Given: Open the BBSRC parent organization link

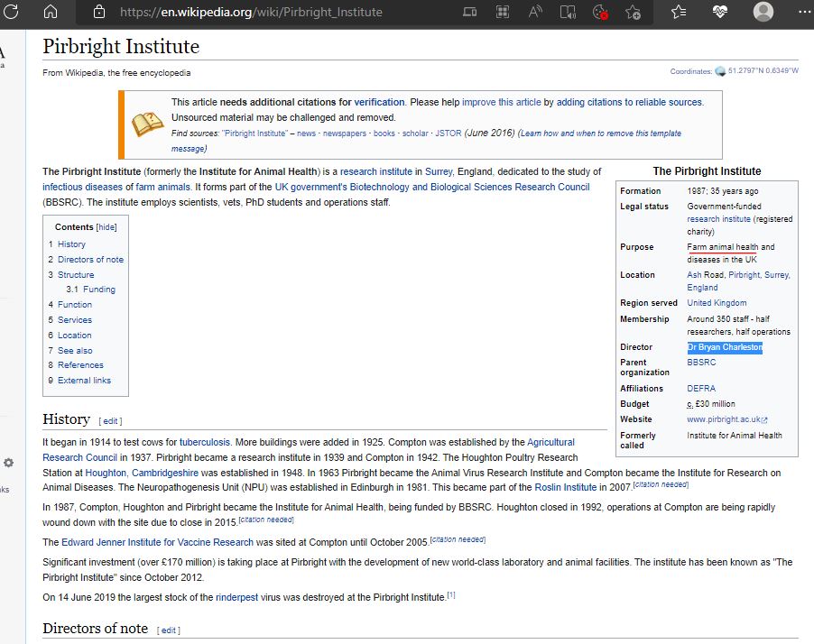Looking at the screenshot, I should point(701,363).
